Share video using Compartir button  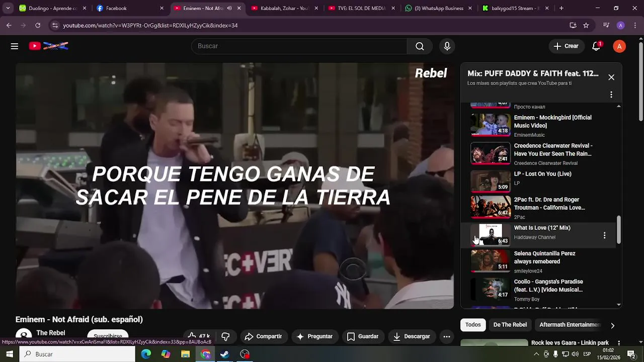pos(263,336)
